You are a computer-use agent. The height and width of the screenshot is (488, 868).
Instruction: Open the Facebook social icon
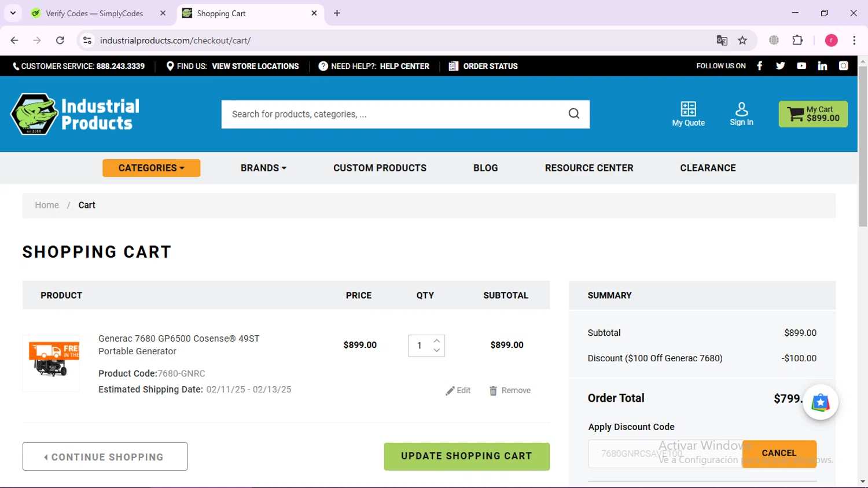click(760, 66)
